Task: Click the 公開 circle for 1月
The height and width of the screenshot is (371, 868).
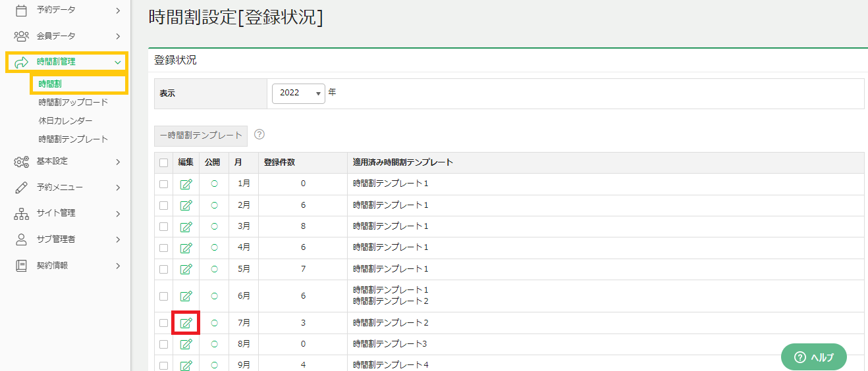Action: 214,184
